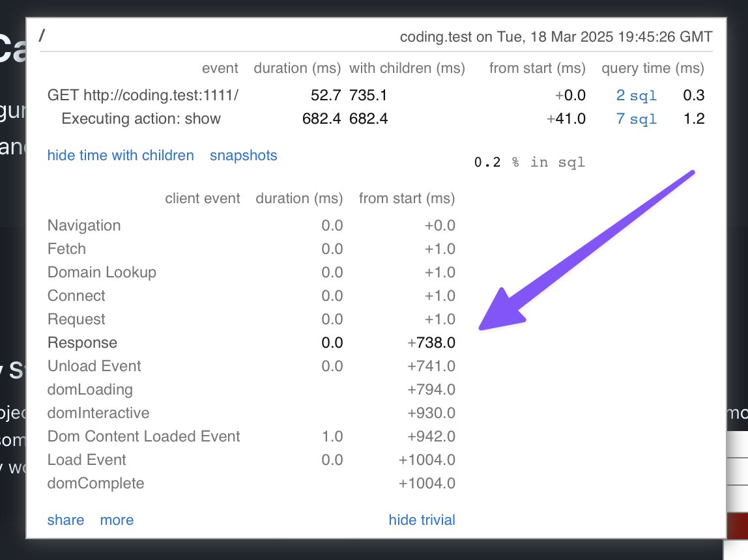Screen dimensions: 748x560
Task: Select the Connect client event
Action: coord(252,296)
